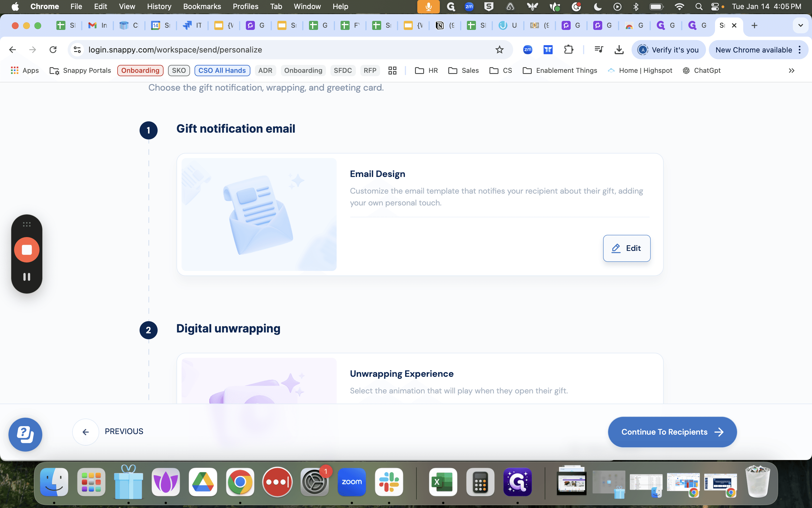
Task: Open the Chrome three-dot menu
Action: 800,50
